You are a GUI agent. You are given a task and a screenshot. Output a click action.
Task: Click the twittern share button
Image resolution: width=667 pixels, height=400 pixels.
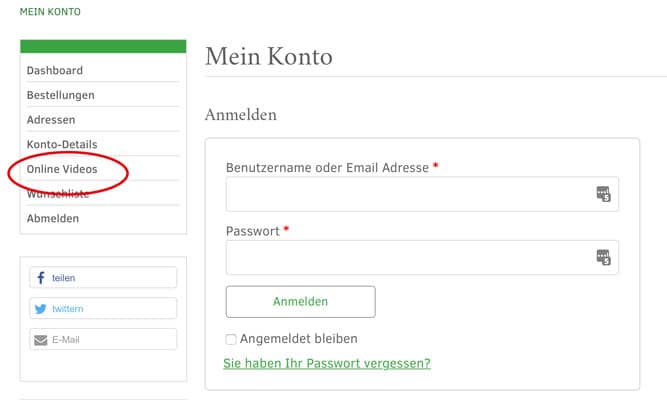pyautogui.click(x=103, y=309)
